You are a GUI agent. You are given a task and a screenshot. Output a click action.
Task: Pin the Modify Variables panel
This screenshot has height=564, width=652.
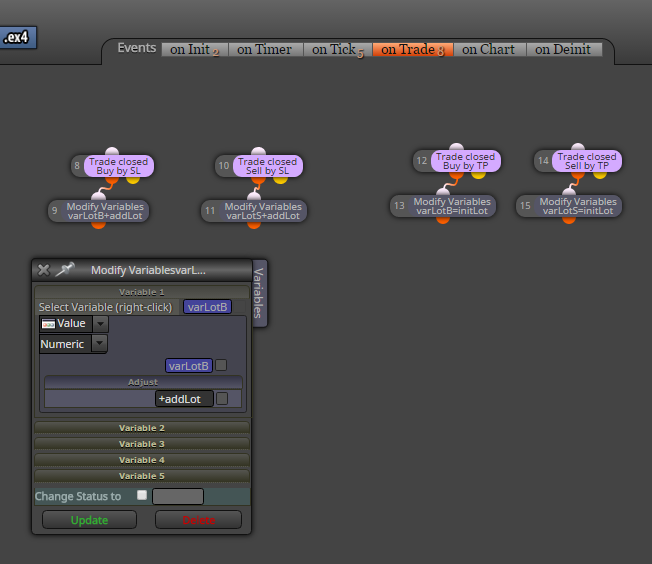pos(65,270)
